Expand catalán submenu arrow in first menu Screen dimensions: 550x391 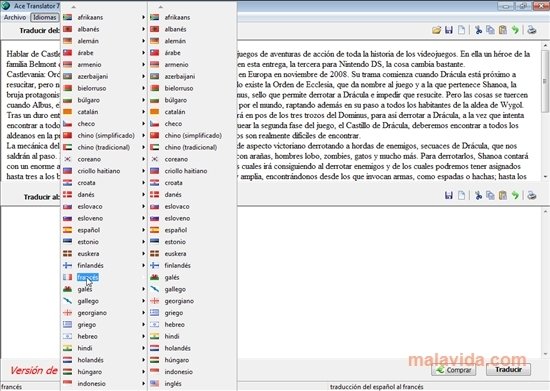[143, 112]
